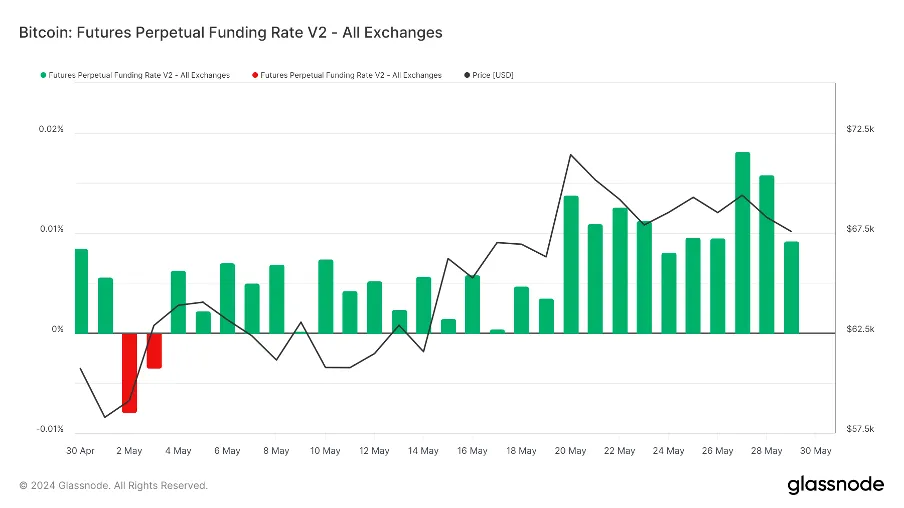Click the 0.02% left axis label
The height and width of the screenshot is (508, 904).
tap(51, 129)
